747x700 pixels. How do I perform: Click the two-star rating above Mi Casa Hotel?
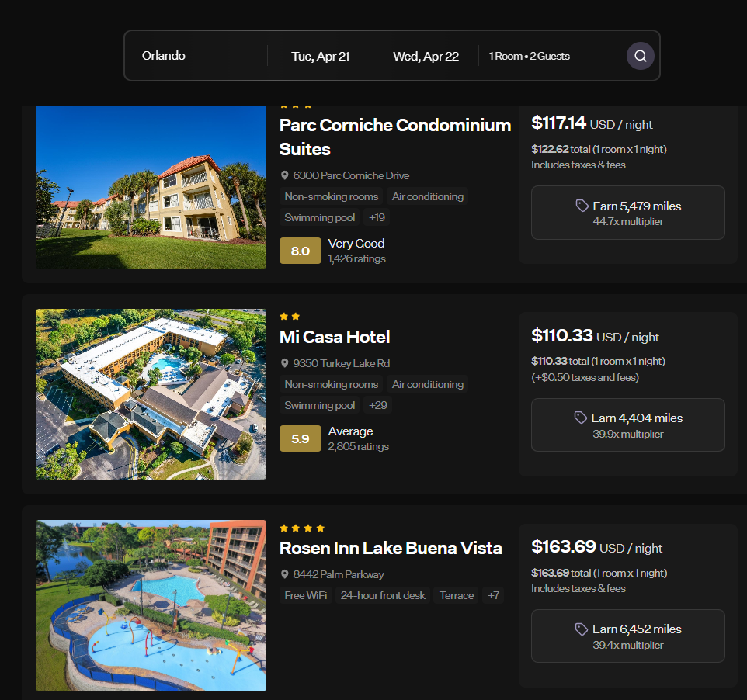(290, 317)
